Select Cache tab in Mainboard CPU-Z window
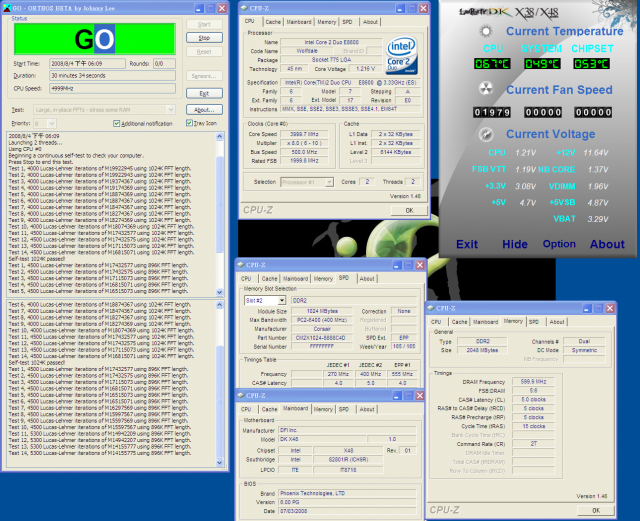640x521 pixels. (x=269, y=409)
